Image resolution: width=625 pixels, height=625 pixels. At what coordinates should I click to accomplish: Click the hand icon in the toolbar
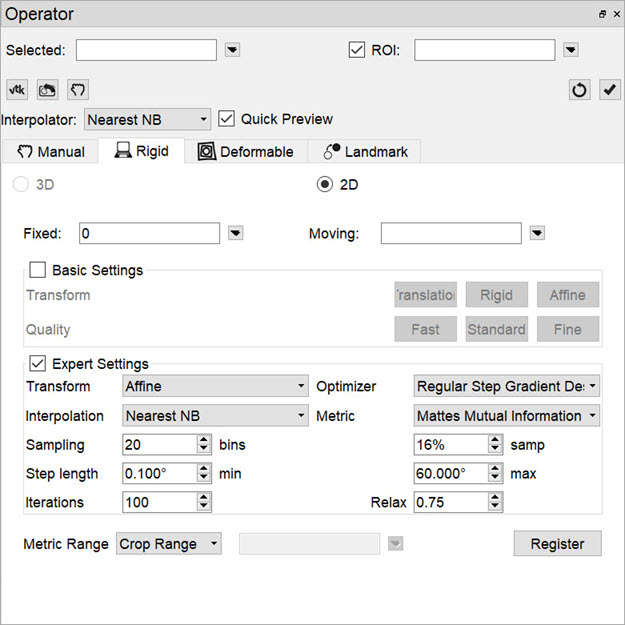(78, 89)
